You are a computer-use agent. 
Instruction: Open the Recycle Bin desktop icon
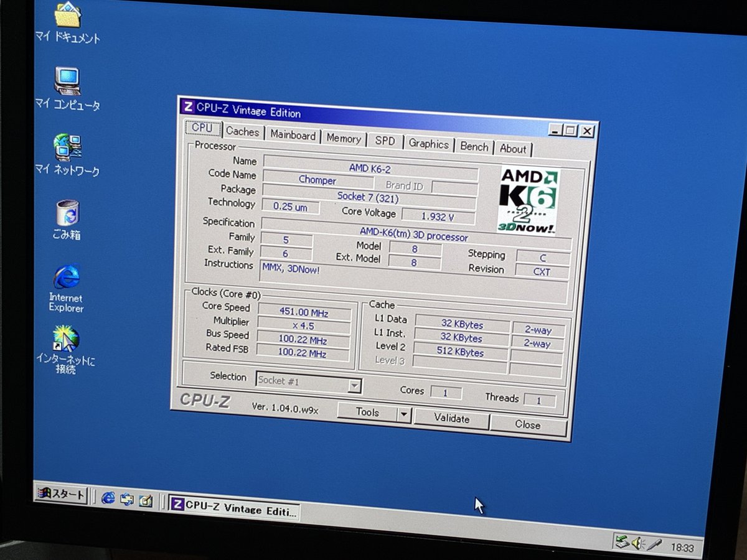(67, 220)
